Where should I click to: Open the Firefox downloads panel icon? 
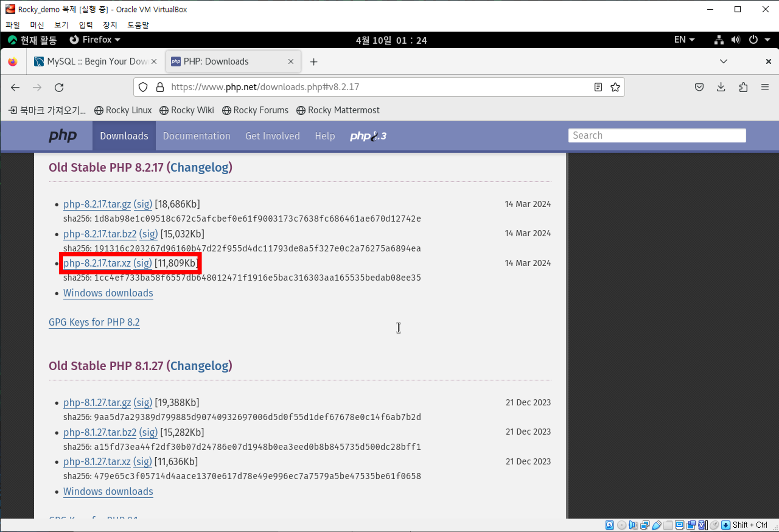click(721, 87)
